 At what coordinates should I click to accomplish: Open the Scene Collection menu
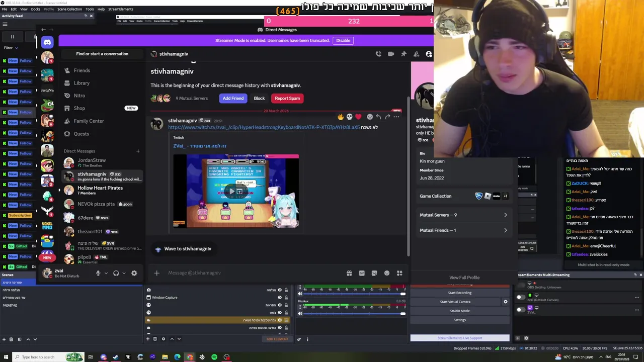point(69,9)
